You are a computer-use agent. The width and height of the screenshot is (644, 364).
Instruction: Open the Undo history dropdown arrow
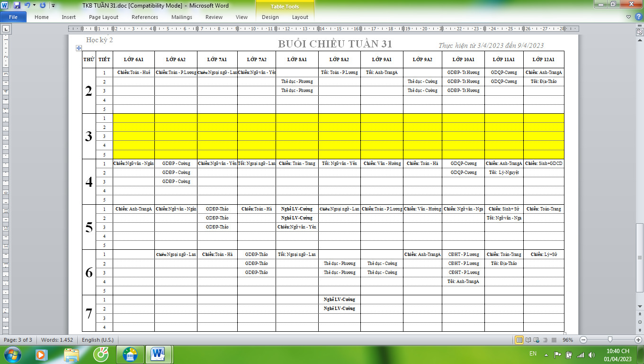pos(34,6)
